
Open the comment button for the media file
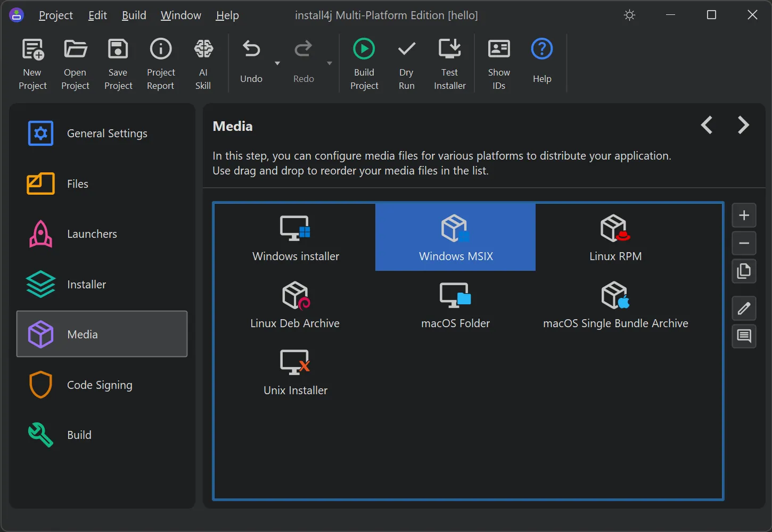pyautogui.click(x=744, y=336)
